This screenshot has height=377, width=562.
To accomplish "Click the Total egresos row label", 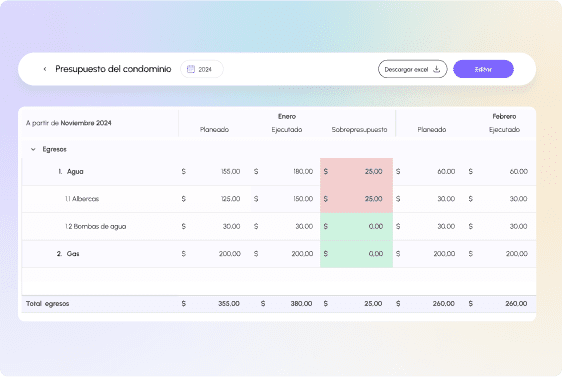I will (47, 304).
